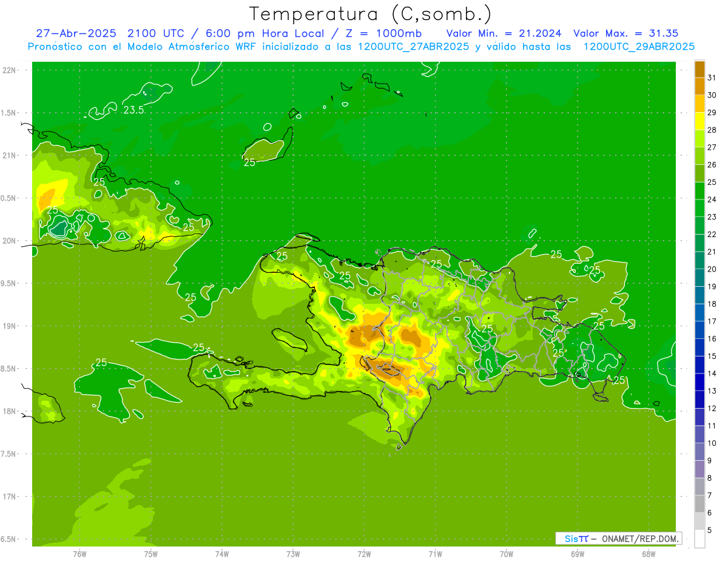Image resolution: width=728 pixels, height=562 pixels.
Task: Click the "72W" longitude label
Action: tap(364, 554)
